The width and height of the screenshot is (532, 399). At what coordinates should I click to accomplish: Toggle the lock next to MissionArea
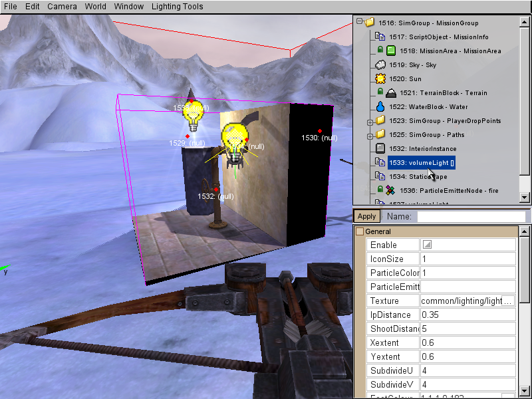click(380, 51)
